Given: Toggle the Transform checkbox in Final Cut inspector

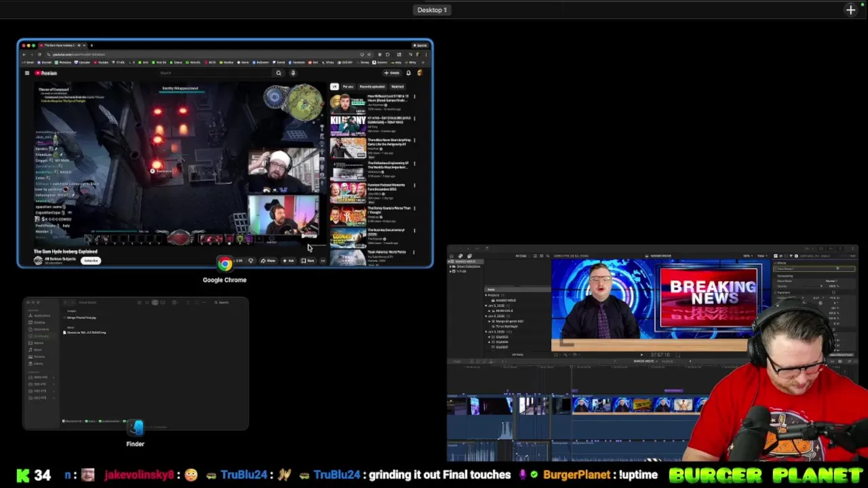Looking at the screenshot, I should [x=774, y=292].
